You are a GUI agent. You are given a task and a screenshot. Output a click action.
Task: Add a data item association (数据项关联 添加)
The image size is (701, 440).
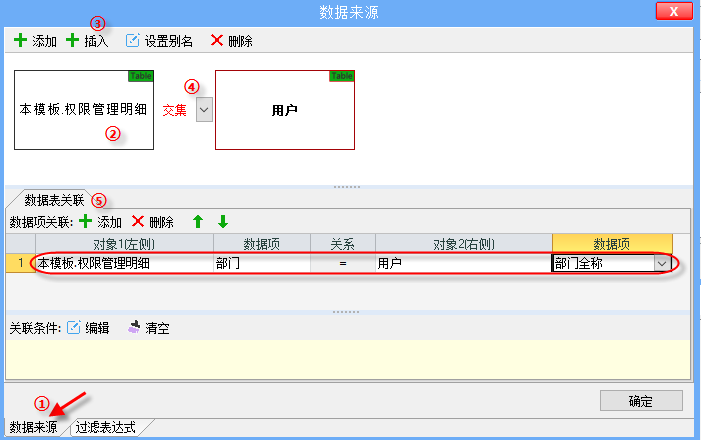tap(100, 221)
